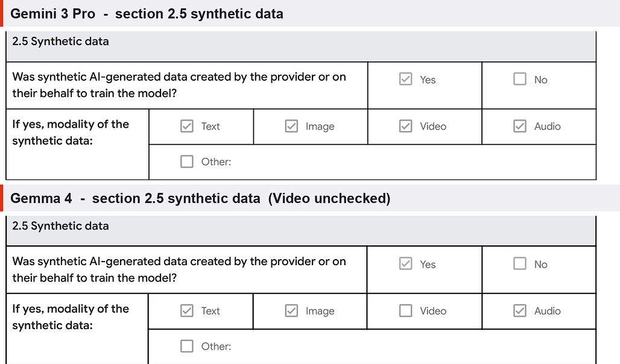This screenshot has height=364, width=620.
Task: Click 'If yes, modality' label in Gemma 4 table
Action: [71, 317]
